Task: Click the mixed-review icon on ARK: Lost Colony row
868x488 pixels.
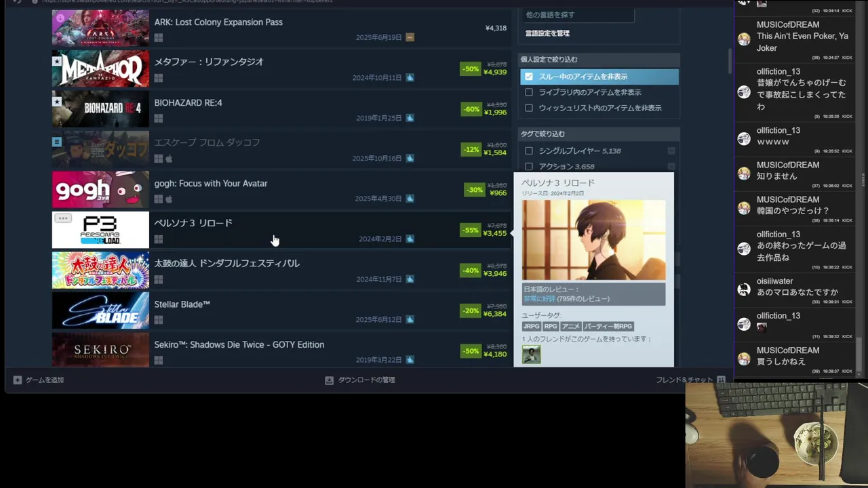Action: coord(410,37)
